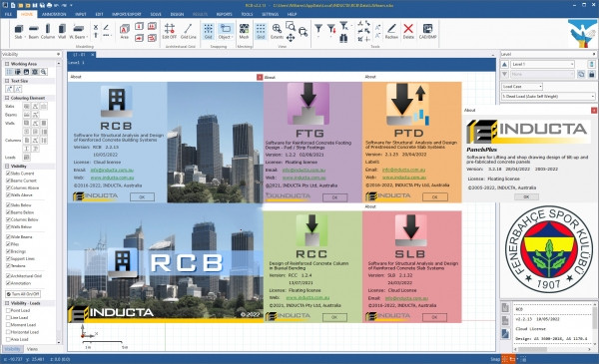The width and height of the screenshot is (599, 364).
Task: Click the zoom Extents icon
Action: [x=277, y=31]
